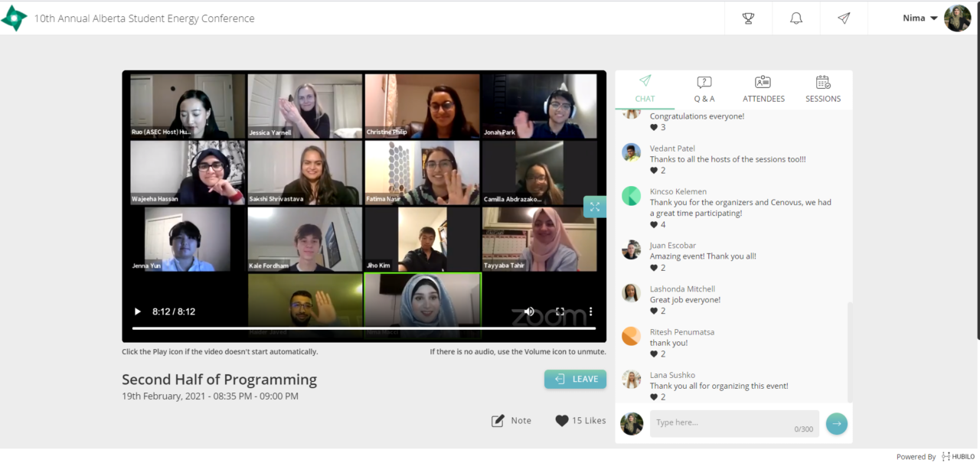Screen dimensions: 980x463
Task: Open the trophy leaderboard icon
Action: pos(748,18)
